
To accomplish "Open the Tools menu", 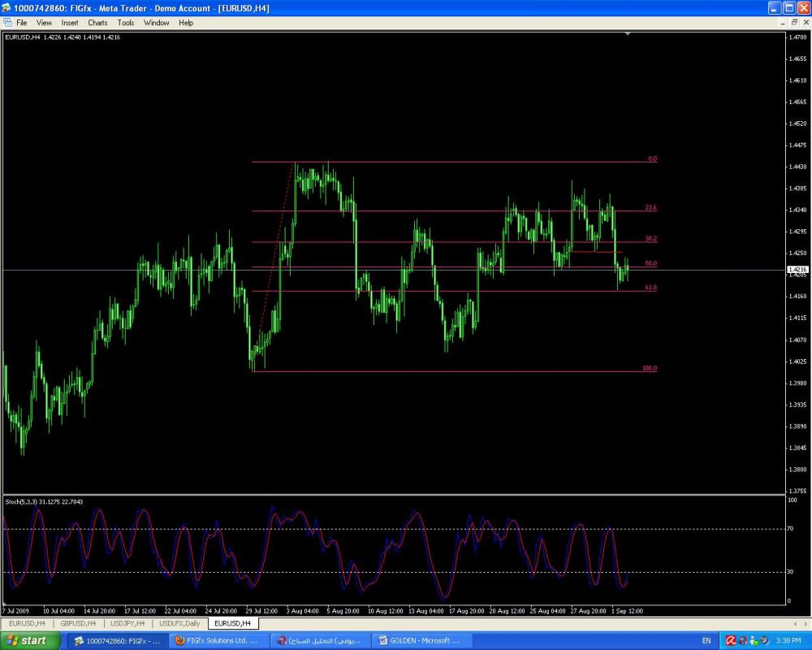I will [x=125, y=23].
